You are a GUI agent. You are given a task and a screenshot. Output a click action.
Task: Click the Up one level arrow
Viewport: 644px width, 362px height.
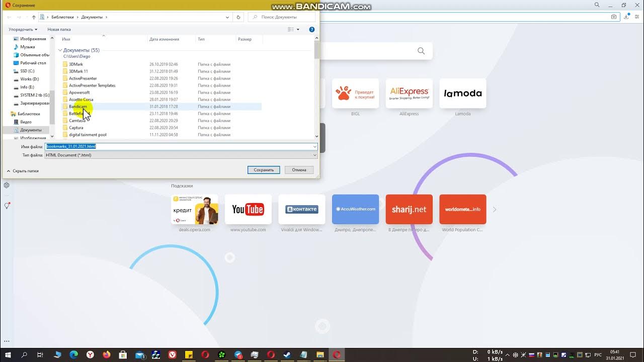click(x=34, y=17)
